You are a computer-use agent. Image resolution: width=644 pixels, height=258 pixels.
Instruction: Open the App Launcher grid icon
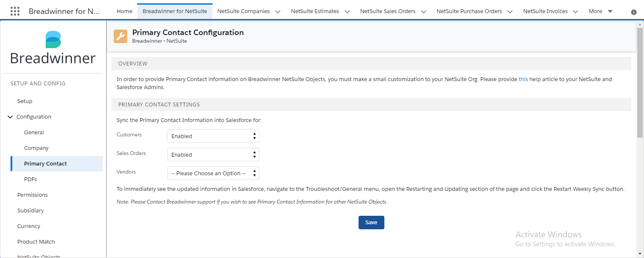(x=15, y=11)
